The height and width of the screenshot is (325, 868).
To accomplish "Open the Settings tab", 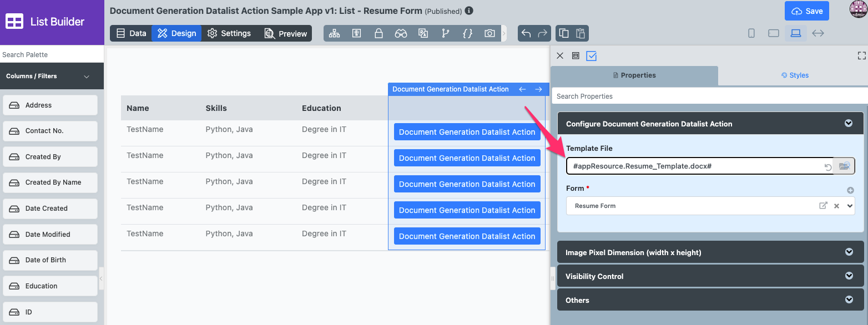I will point(229,33).
